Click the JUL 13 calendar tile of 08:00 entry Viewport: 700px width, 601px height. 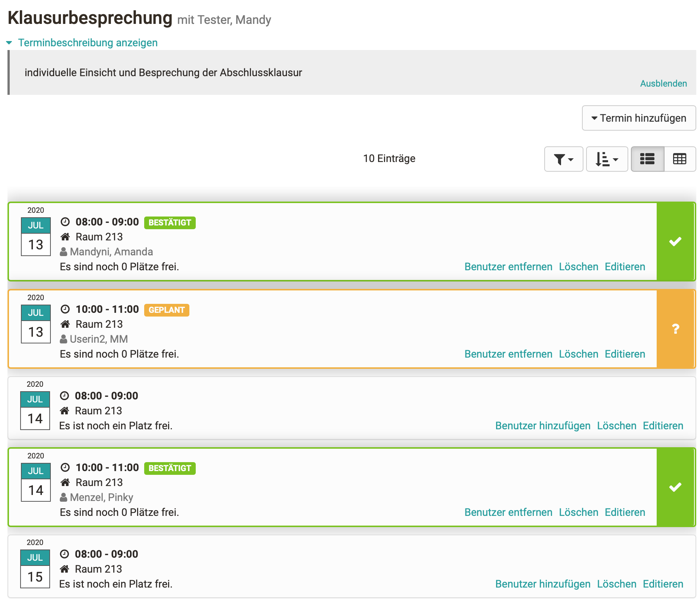[36, 237]
